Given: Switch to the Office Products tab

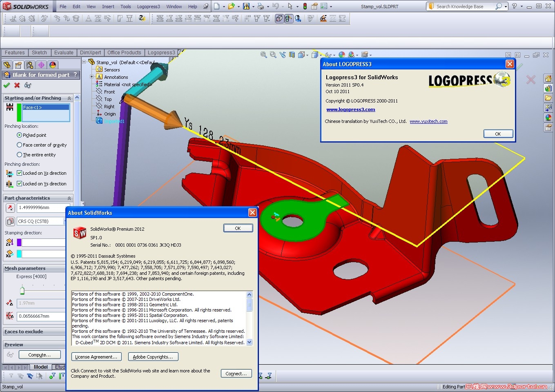Looking at the screenshot, I should [124, 53].
